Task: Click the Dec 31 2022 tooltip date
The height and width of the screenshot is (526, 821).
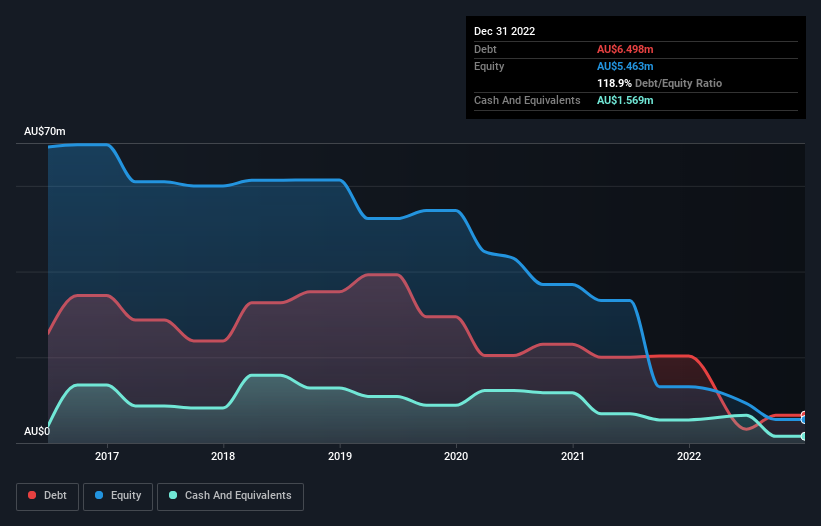Action: point(504,31)
